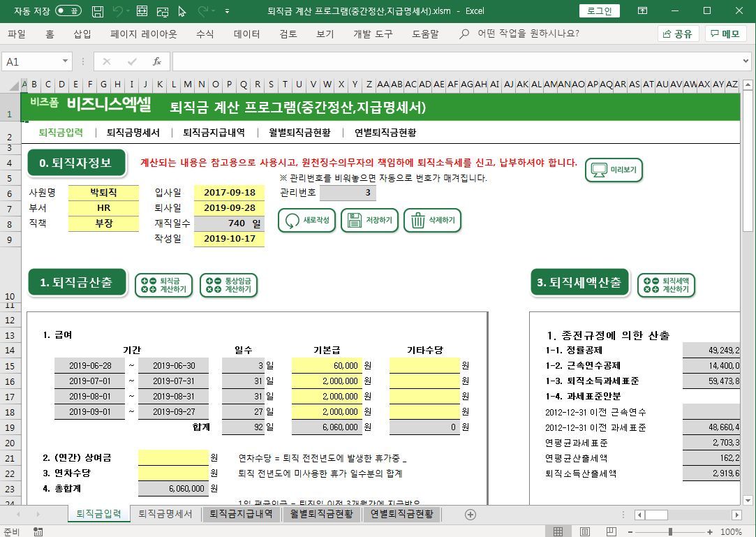Click the 저장하기 save button
This screenshot has width=756, height=537.
click(369, 221)
